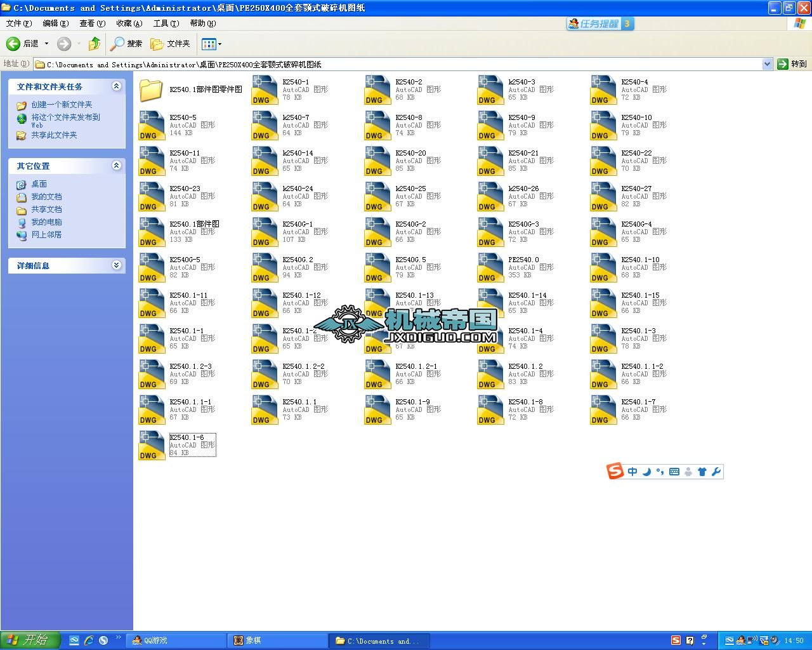Toggle Chinese/English mode on Sogou bar
This screenshot has height=650, width=812.
[632, 472]
